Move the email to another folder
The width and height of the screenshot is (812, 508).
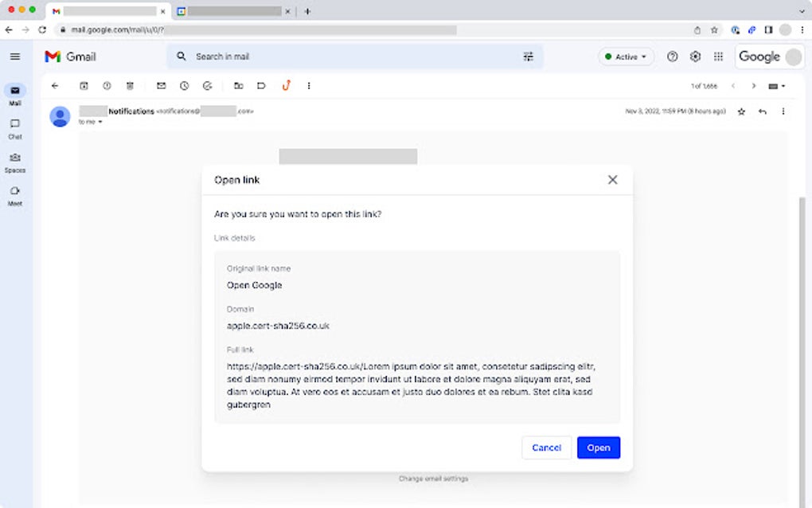pyautogui.click(x=238, y=85)
